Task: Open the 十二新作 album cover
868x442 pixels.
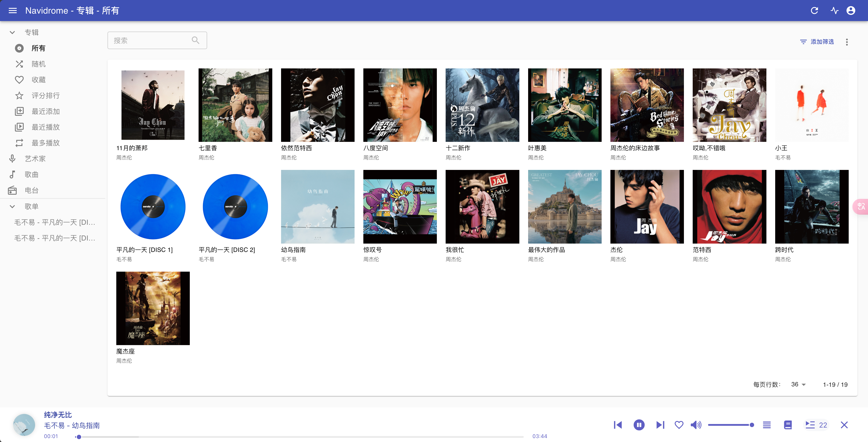Action: [482, 105]
